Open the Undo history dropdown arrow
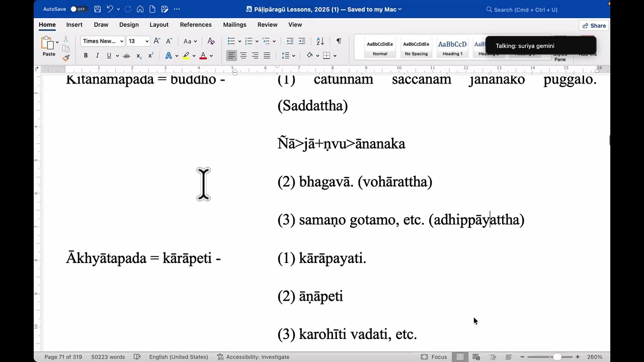Screen dimensions: 644x362 [118, 9]
